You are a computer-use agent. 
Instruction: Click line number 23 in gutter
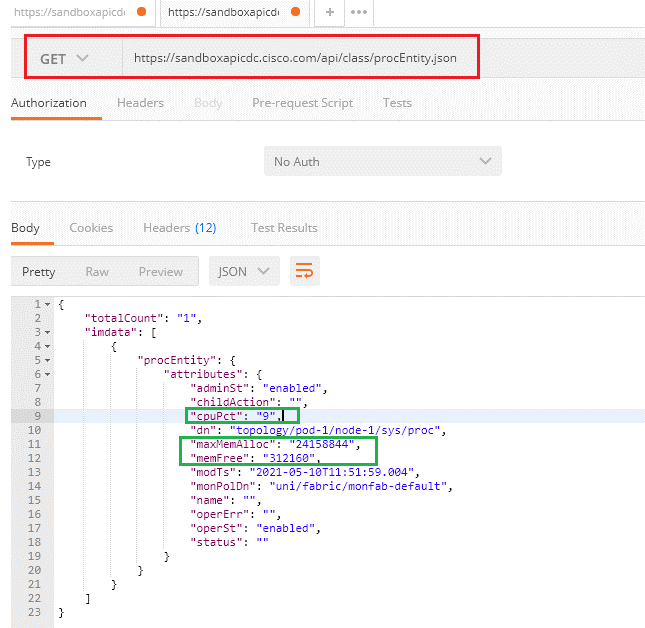(x=35, y=612)
